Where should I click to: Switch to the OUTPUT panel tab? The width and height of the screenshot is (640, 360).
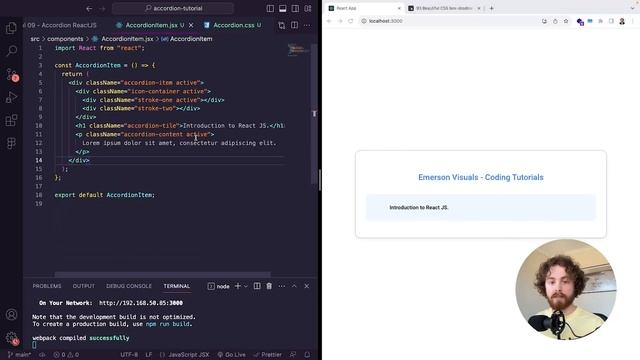[x=84, y=286]
